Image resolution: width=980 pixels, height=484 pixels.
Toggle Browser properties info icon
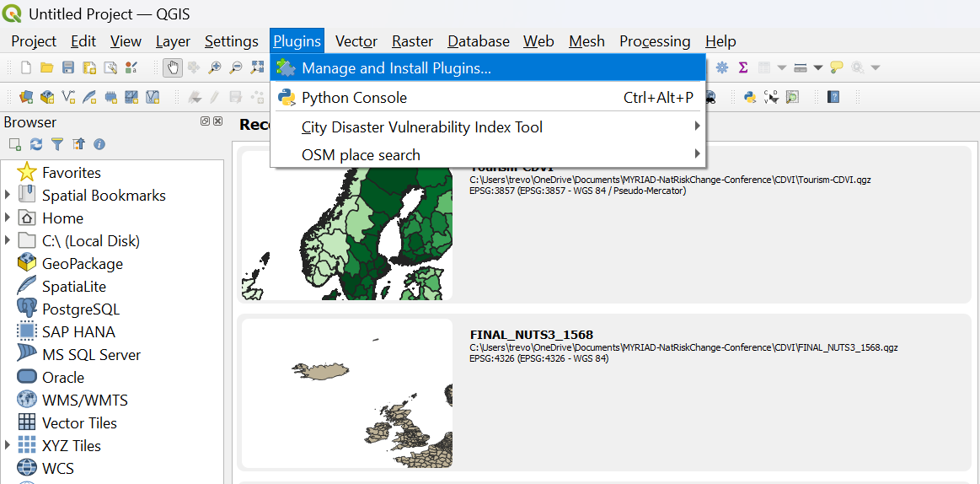99,144
